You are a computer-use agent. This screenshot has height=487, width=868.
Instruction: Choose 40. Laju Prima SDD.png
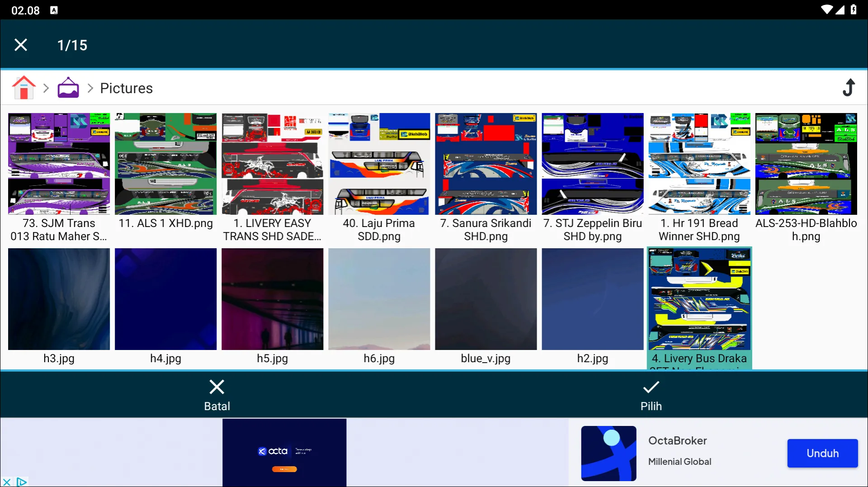pos(379,164)
